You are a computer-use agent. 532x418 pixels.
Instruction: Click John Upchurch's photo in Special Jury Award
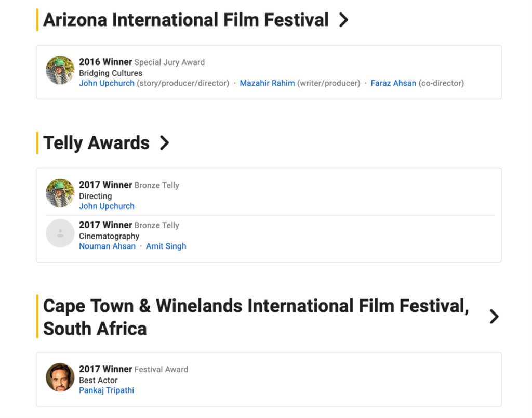click(60, 70)
